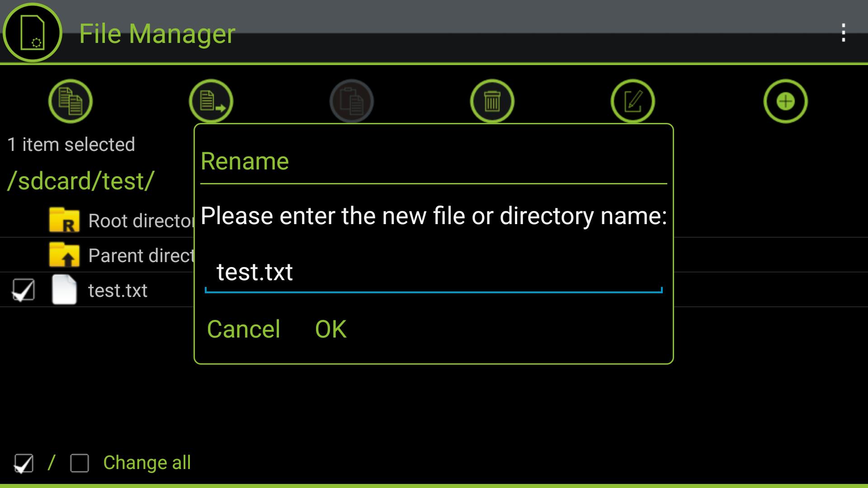868x488 pixels.
Task: Click the Root directory folder icon
Action: pyautogui.click(x=64, y=220)
